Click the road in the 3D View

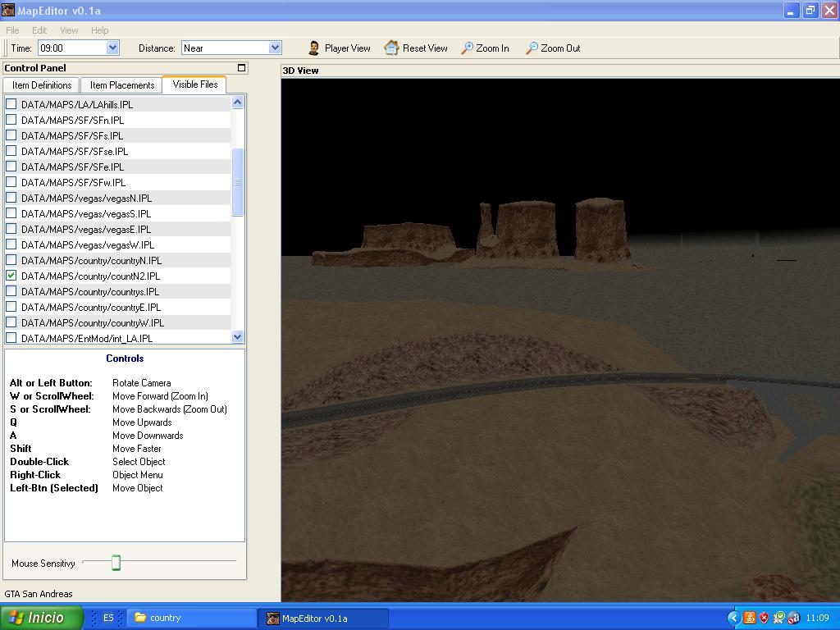click(482, 390)
